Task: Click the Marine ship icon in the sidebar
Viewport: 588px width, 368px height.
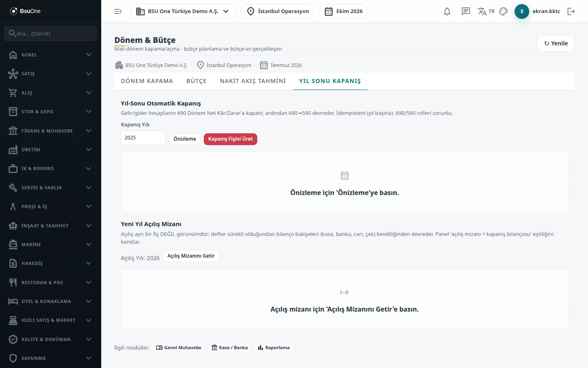Action: point(13,245)
